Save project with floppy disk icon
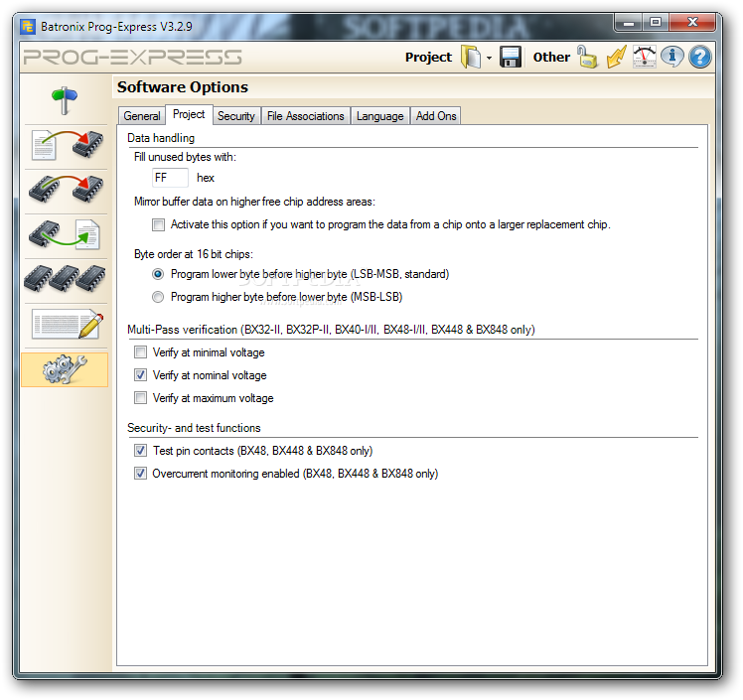This screenshot has height=700, width=743. [511, 57]
